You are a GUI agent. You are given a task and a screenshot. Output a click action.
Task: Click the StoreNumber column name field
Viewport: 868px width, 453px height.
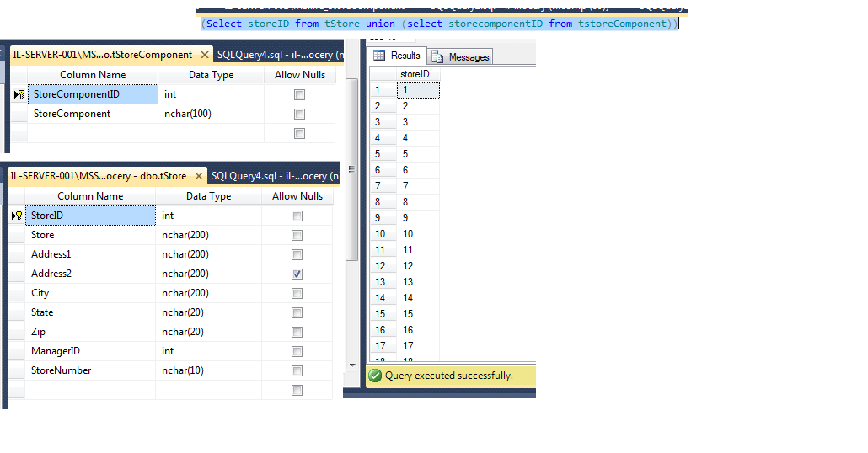click(x=90, y=370)
